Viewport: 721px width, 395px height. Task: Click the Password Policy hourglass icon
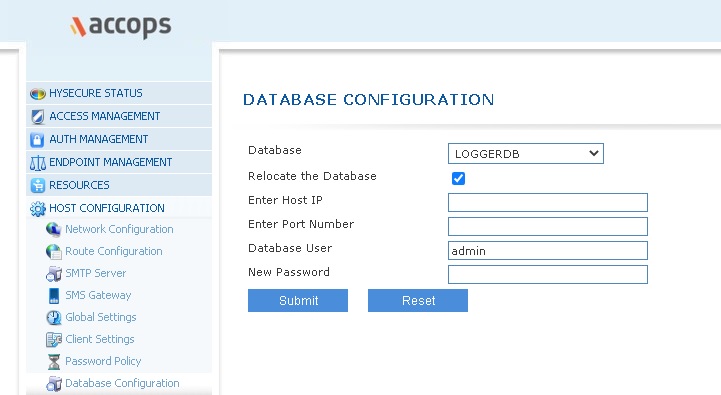54,361
